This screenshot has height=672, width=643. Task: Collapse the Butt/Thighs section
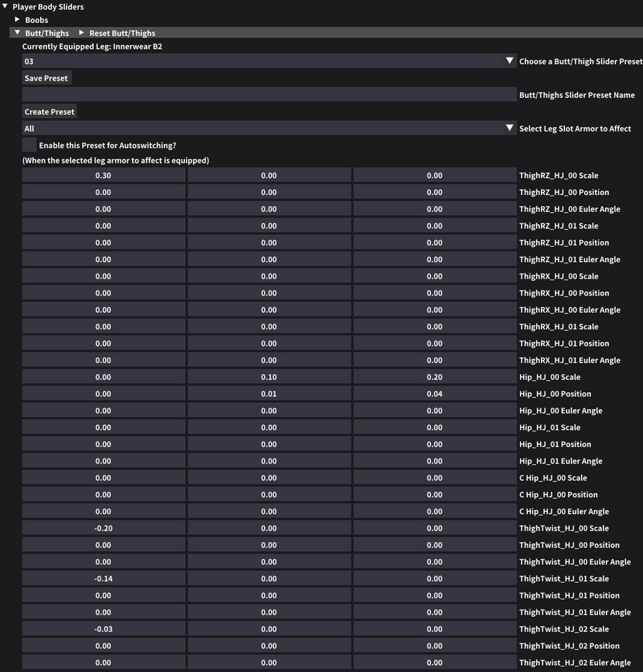pyautogui.click(x=18, y=33)
